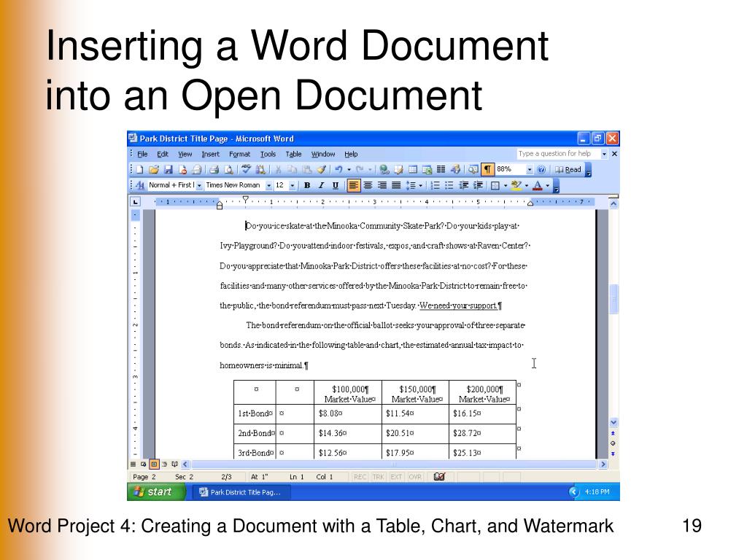
Task: Apply the yellow Highlight color pen
Action: [x=516, y=185]
